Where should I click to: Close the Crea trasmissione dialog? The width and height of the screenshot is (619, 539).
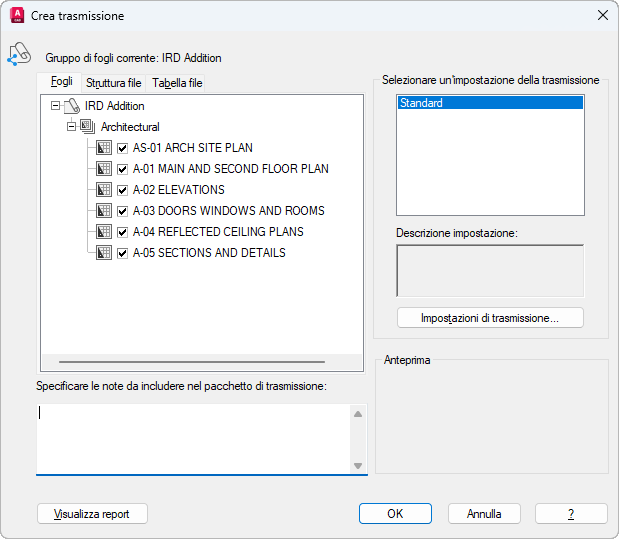(602, 15)
